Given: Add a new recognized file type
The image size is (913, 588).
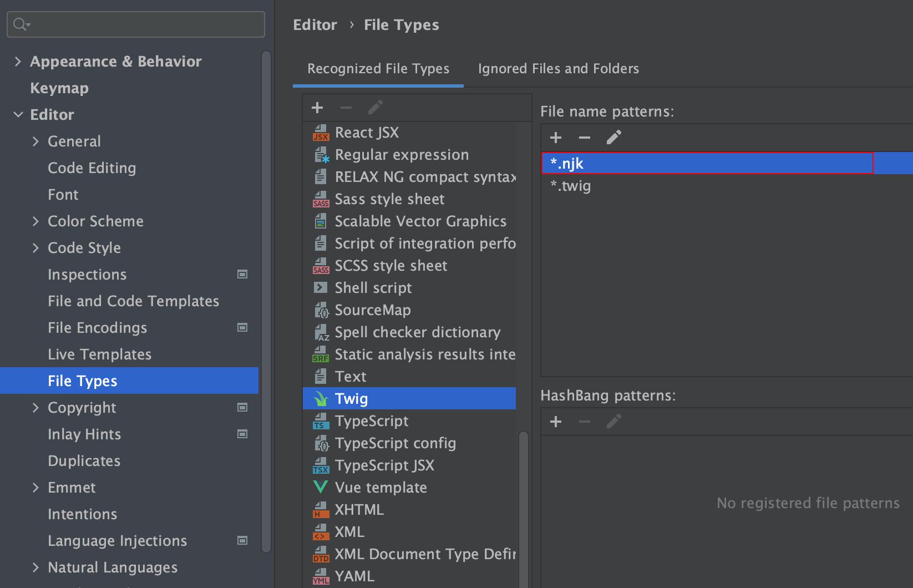Looking at the screenshot, I should pyautogui.click(x=317, y=108).
